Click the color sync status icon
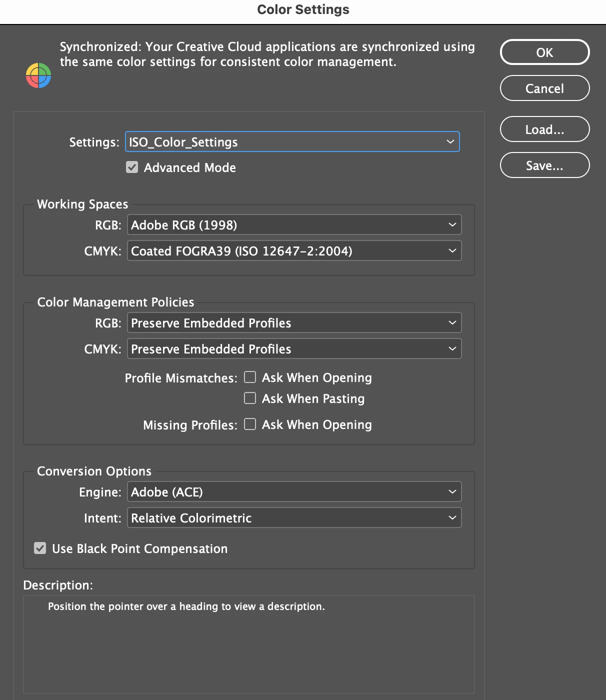The height and width of the screenshot is (700, 606). 38,75
